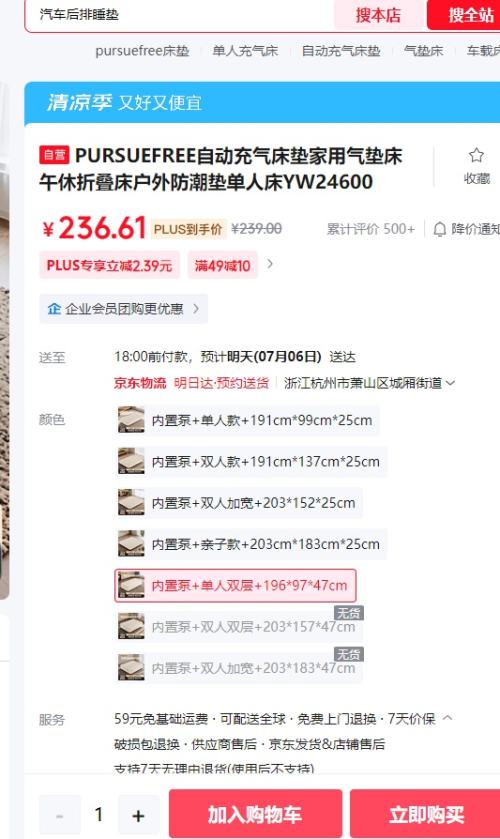The height and width of the screenshot is (839, 500).
Task: Open 企业会员团购更优惠 chevron link
Action: [x=196, y=309]
